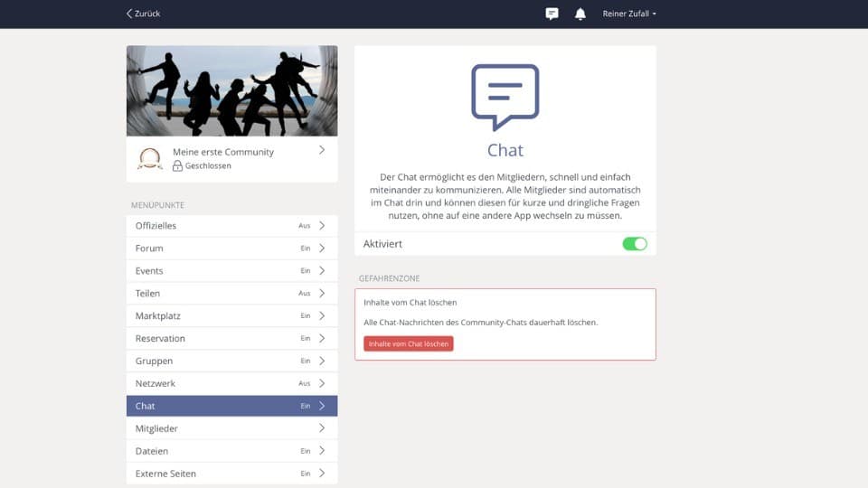The image size is (868, 488).
Task: Open the Reiner Zufall user dropdown
Action: pyautogui.click(x=629, y=14)
